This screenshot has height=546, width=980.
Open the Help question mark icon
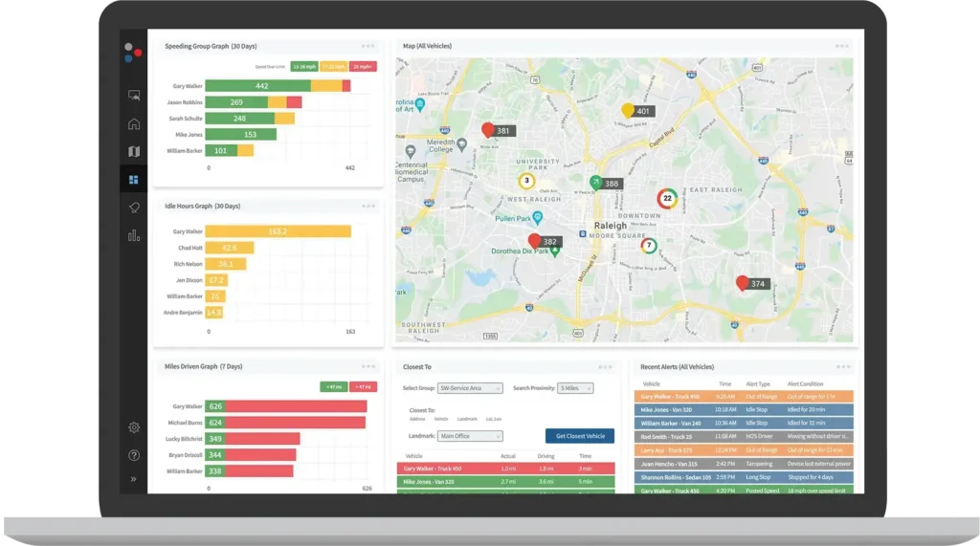[x=134, y=455]
